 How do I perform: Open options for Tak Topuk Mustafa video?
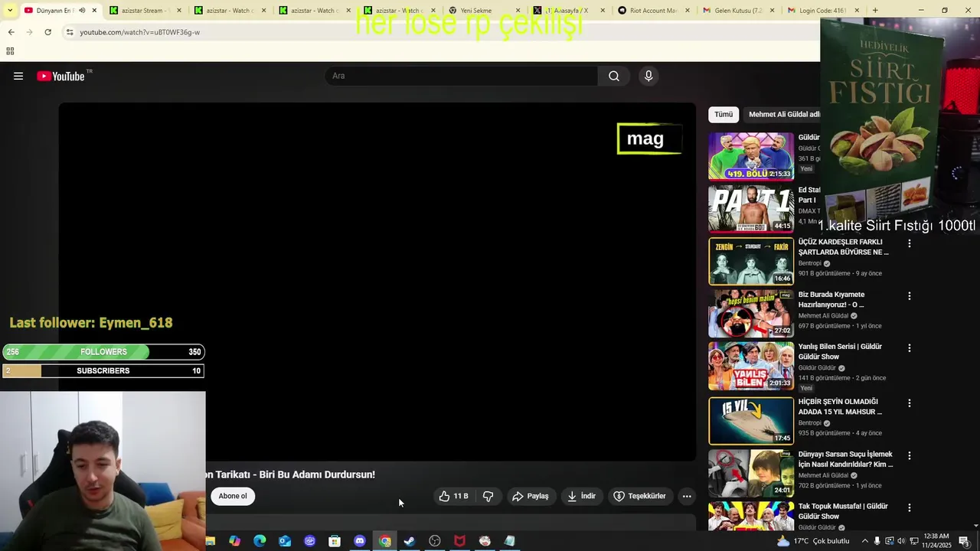[x=910, y=507]
